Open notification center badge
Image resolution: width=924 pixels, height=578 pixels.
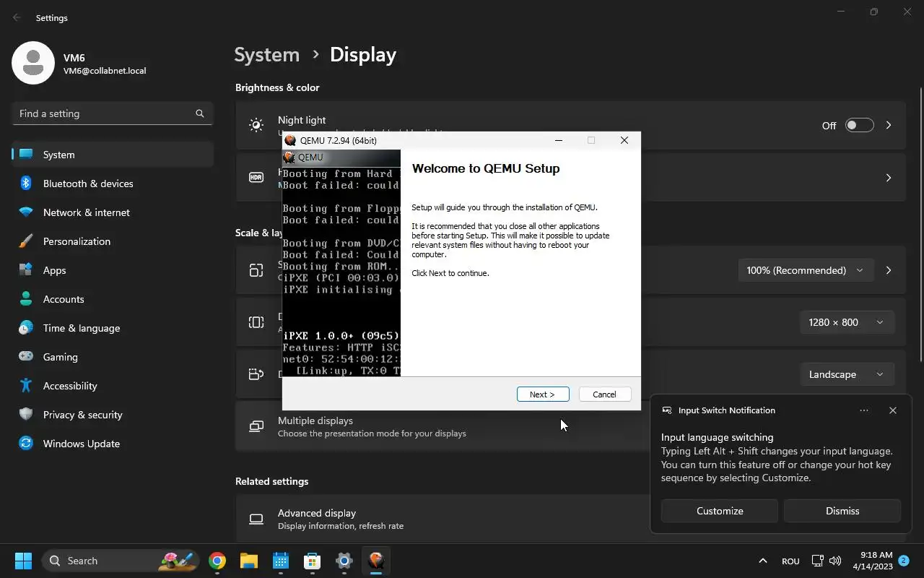903,560
